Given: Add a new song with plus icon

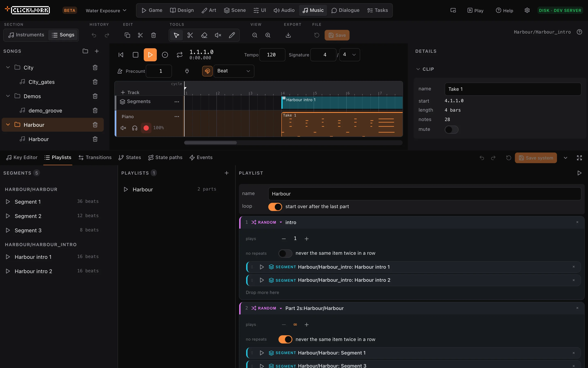Looking at the screenshot, I should click(97, 51).
